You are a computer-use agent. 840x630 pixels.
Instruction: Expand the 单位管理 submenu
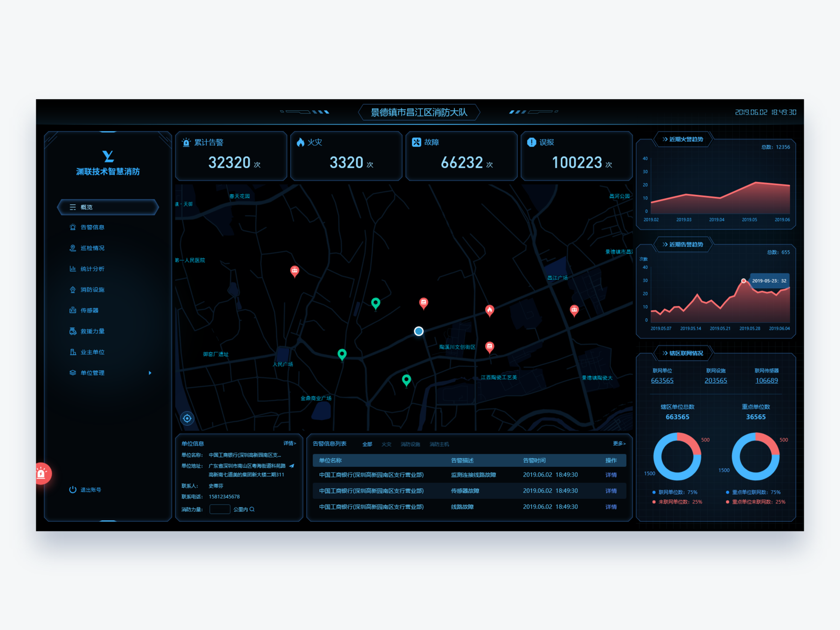[x=93, y=373]
